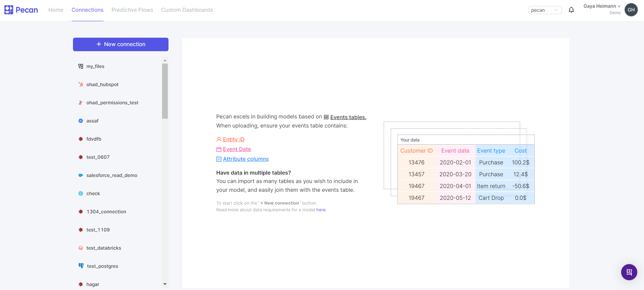Viewport: 644px width, 290px height.
Task: Click the Event Date calendar icon
Action: 219,149
